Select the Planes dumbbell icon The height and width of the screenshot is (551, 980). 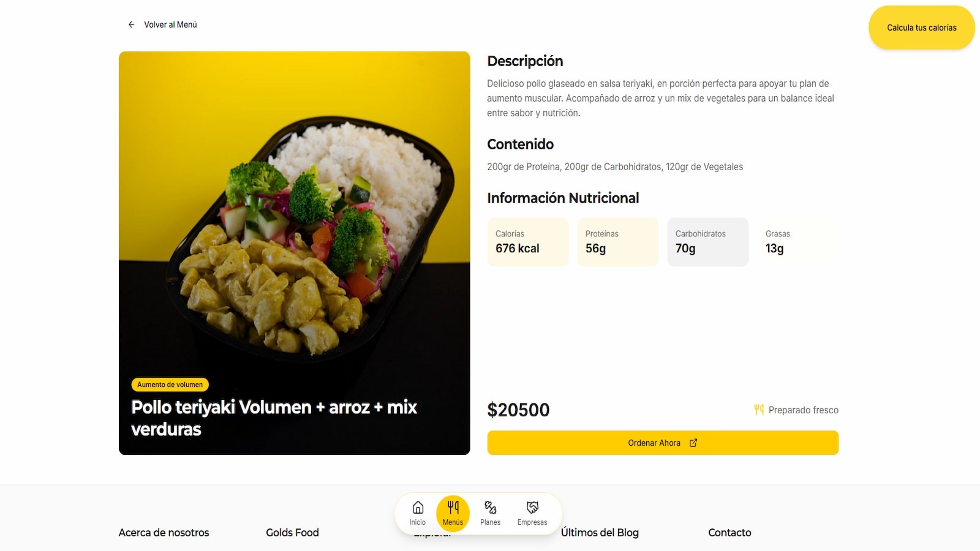490,507
